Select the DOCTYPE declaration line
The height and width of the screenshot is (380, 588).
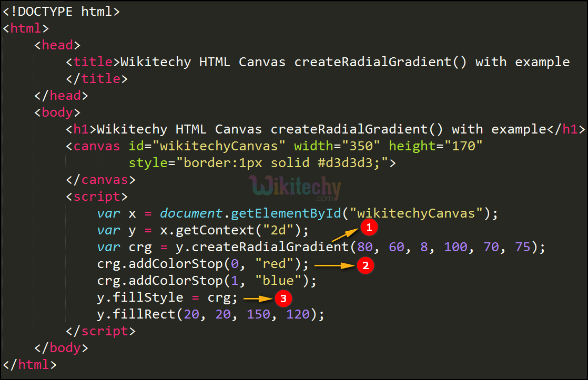pos(62,12)
